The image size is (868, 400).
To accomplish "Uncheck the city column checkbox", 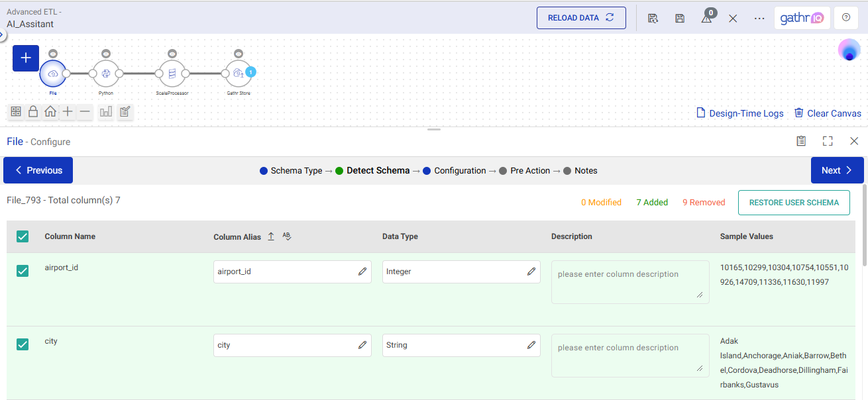I will 23,344.
